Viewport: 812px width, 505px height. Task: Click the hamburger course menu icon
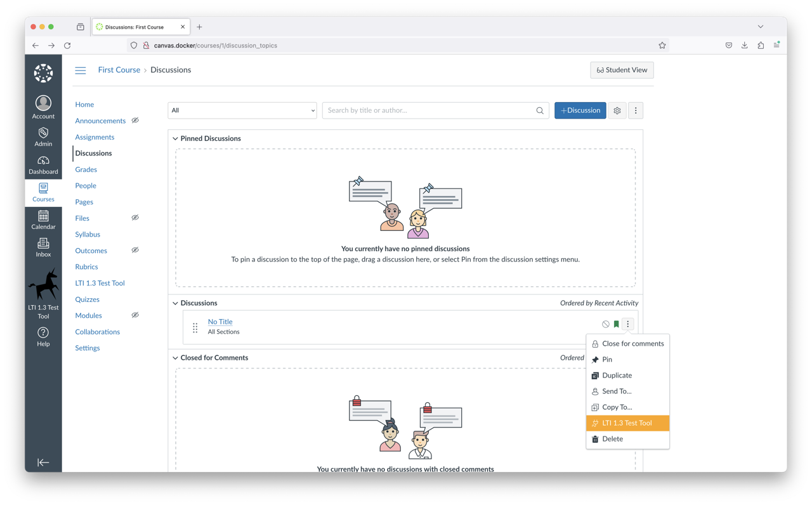[x=81, y=70]
